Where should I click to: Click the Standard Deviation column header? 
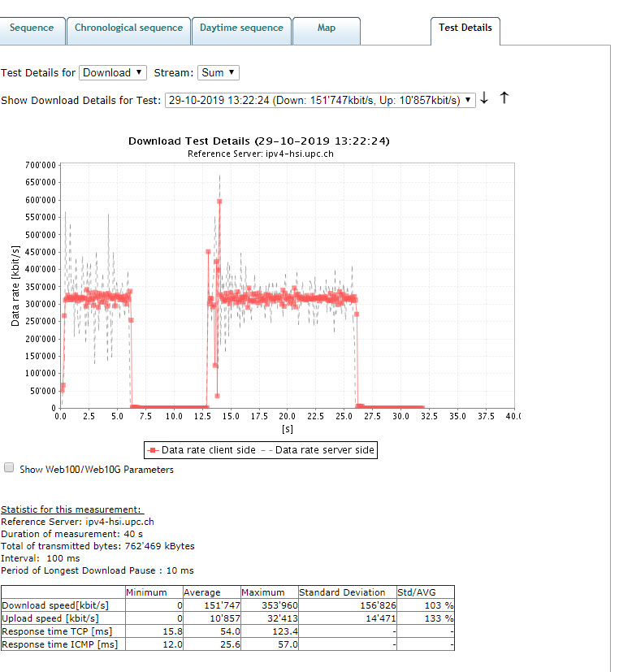345,592
